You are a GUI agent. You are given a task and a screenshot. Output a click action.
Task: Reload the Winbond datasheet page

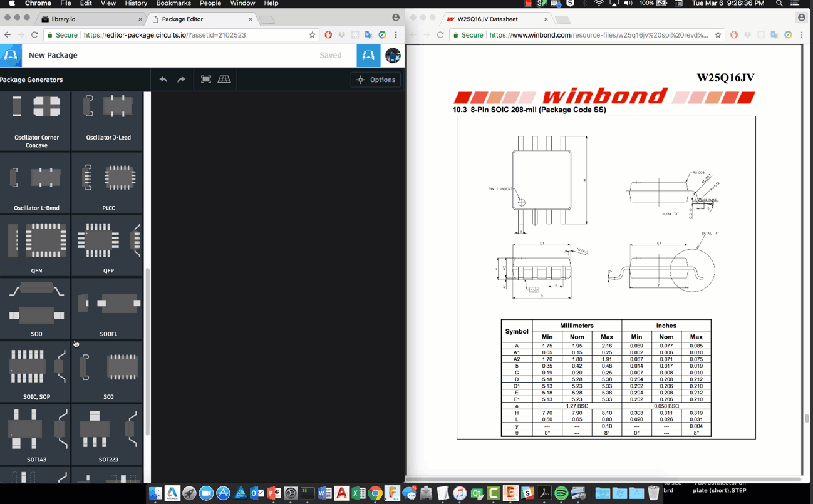point(440,35)
